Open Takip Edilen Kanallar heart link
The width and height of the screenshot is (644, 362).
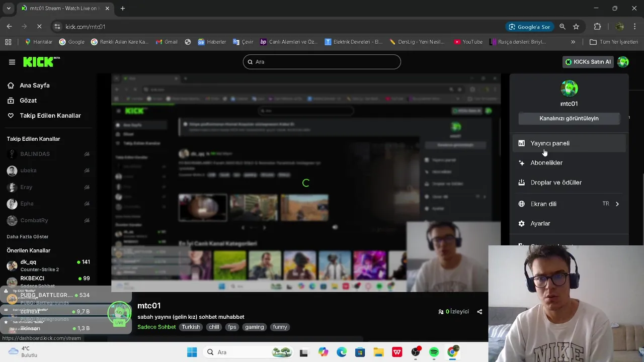click(x=44, y=116)
